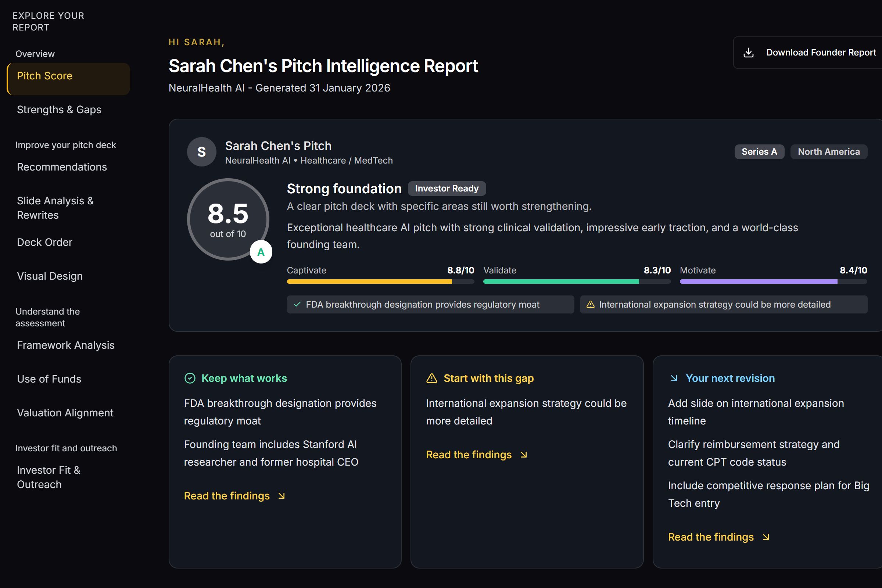This screenshot has width=882, height=588.
Task: Click Sarah Chen's Pitch Intelligence Report title
Action: click(323, 66)
